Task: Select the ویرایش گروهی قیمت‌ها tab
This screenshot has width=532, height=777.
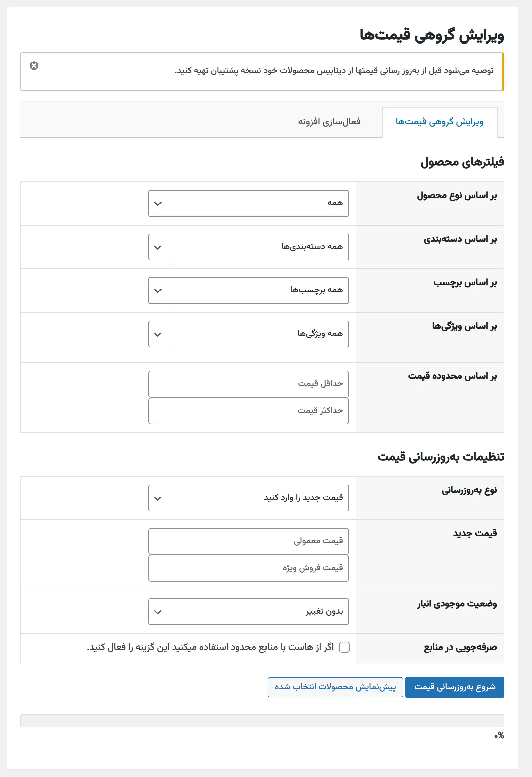Action: (440, 121)
